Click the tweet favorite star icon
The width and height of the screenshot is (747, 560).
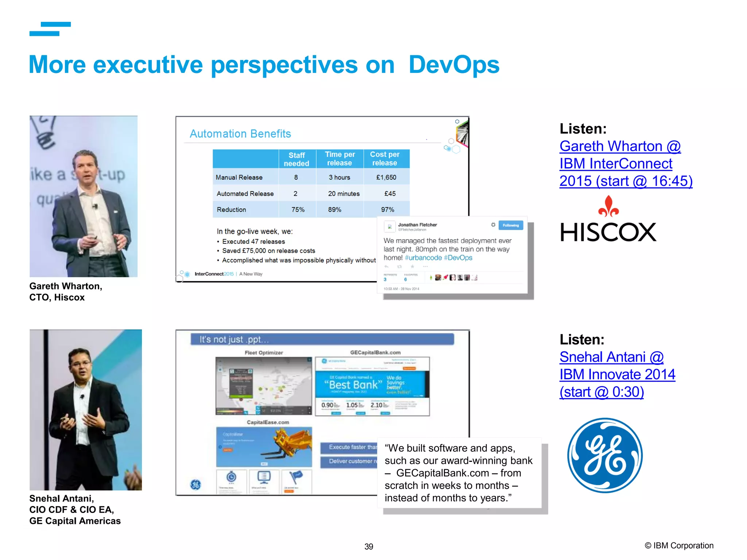[413, 267]
